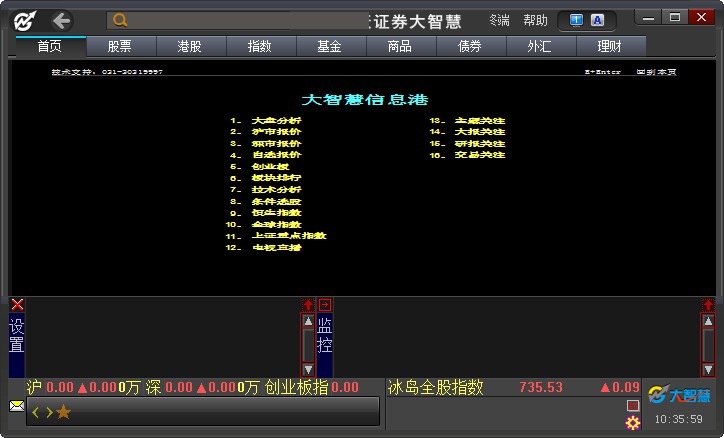Click the small red square icon
The width and height of the screenshot is (724, 438).
(633, 405)
